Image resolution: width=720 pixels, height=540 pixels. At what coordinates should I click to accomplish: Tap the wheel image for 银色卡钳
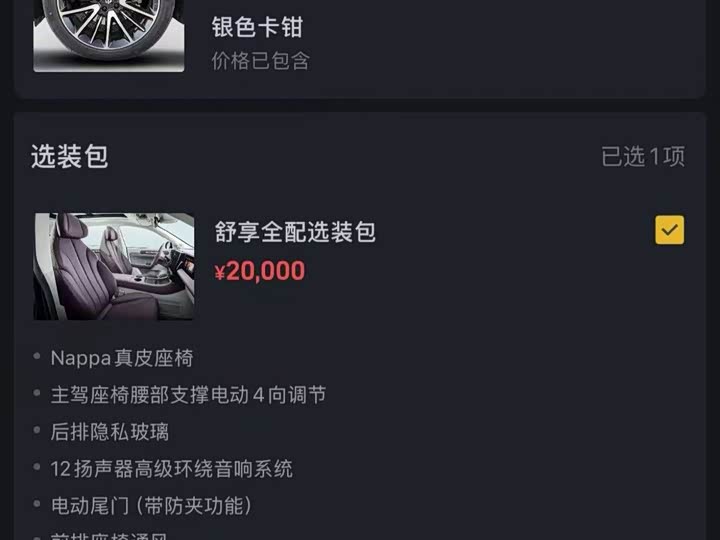tap(109, 36)
